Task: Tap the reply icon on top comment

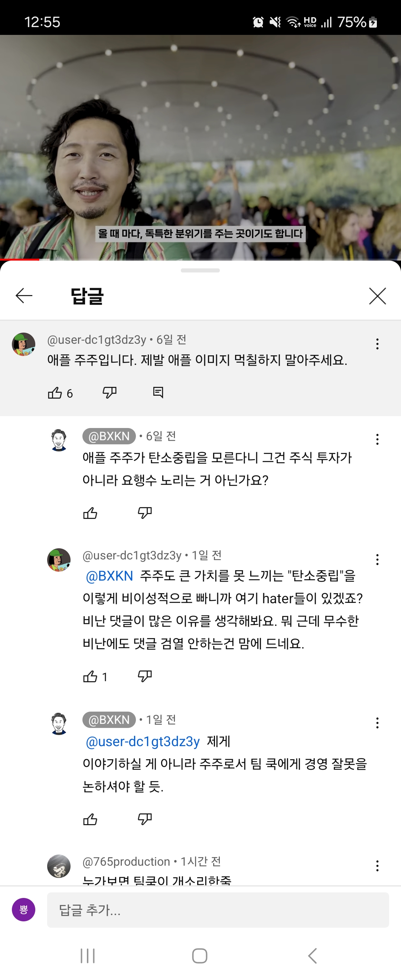Action: (x=158, y=393)
